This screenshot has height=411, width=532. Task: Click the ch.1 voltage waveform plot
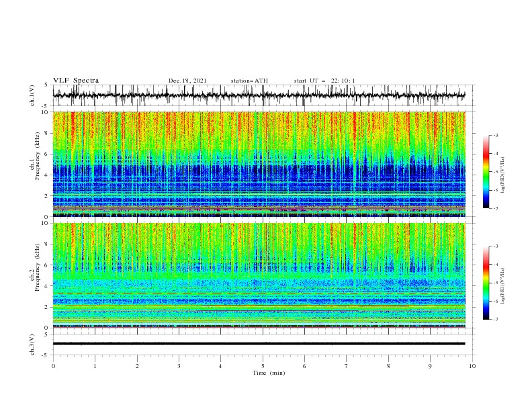259,95
